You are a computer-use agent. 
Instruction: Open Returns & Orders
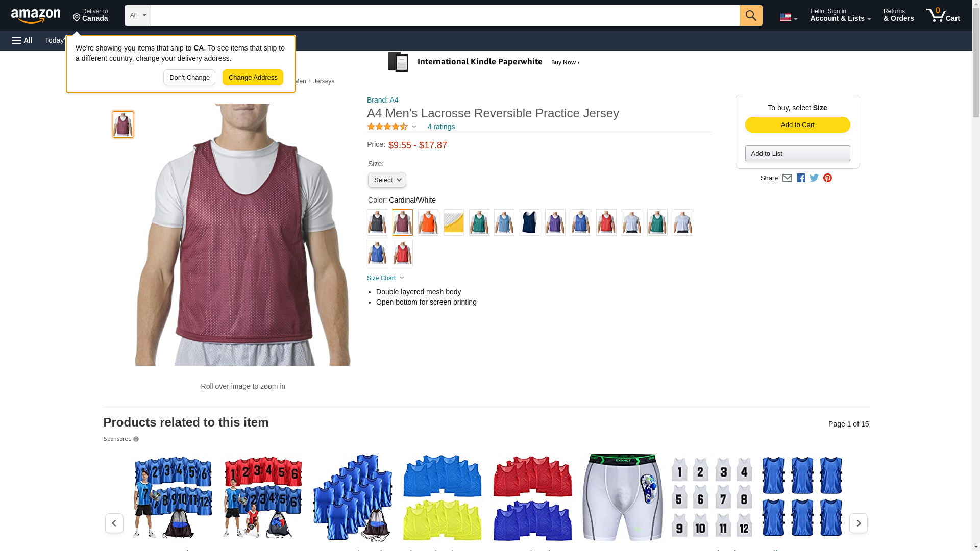pos(898,15)
